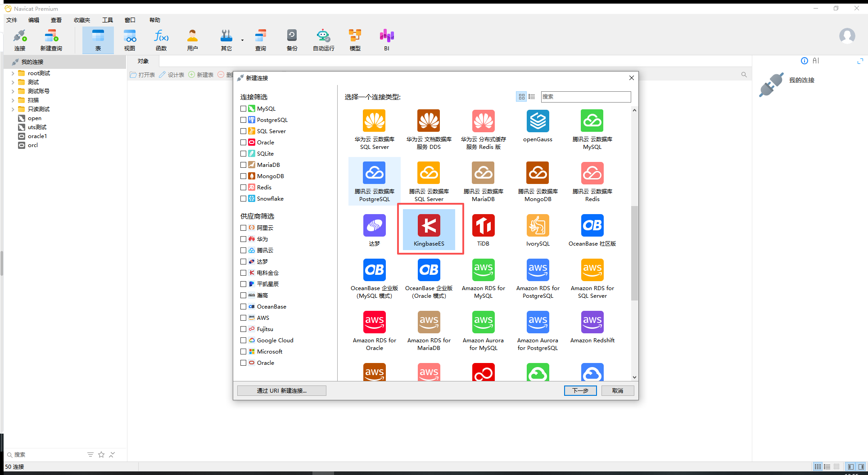Viewport: 868px width, 475px height.
Task: Open the 其它 toolbar dropdown arrow
Action: [242, 40]
